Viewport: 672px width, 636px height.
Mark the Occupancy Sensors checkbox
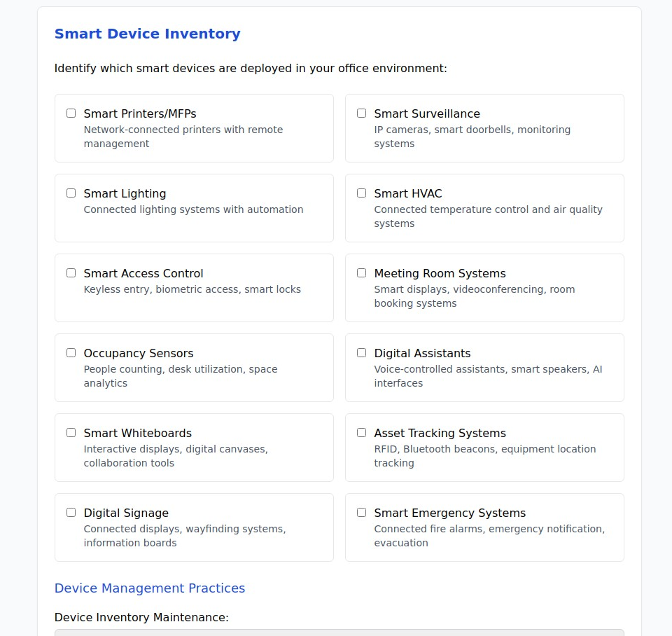click(x=71, y=353)
